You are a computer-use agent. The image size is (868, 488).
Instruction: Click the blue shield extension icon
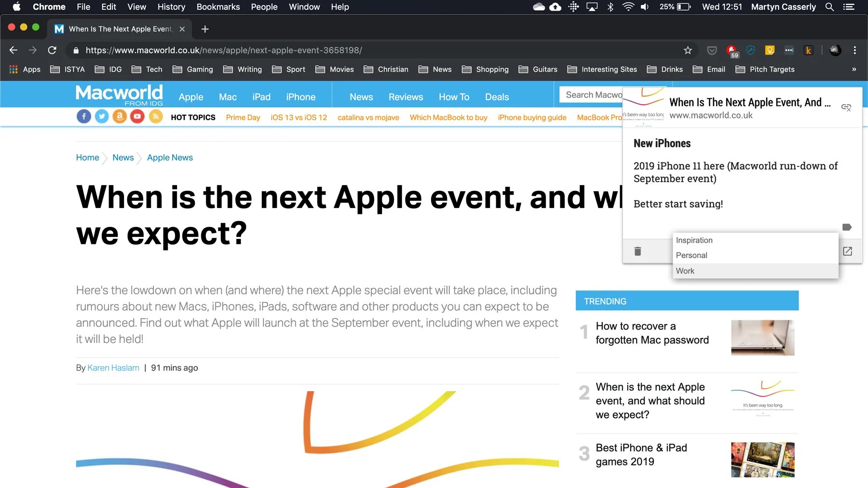coord(750,50)
